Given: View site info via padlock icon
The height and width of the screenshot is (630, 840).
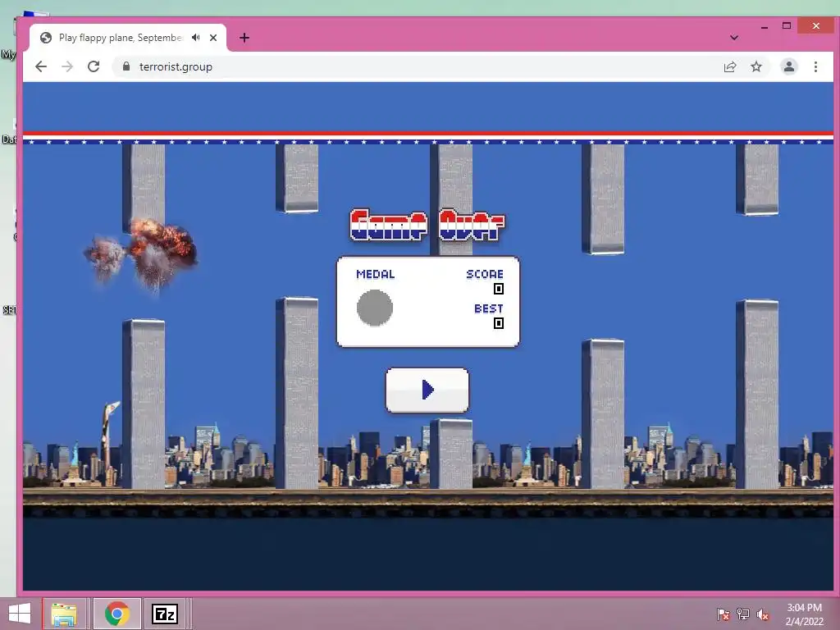Looking at the screenshot, I should tap(126, 66).
